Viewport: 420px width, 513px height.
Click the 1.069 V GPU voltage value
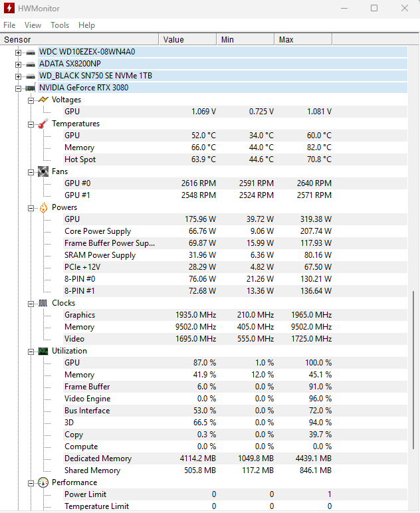point(203,112)
